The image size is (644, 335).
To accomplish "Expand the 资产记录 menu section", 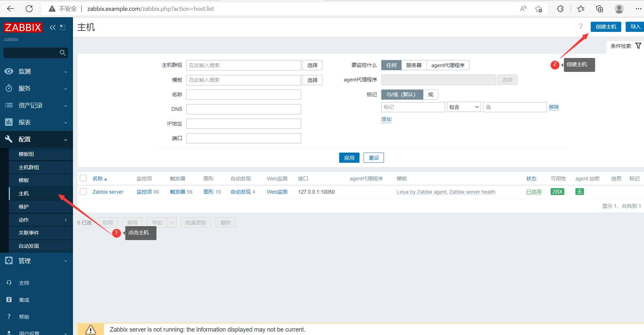I will pos(36,105).
